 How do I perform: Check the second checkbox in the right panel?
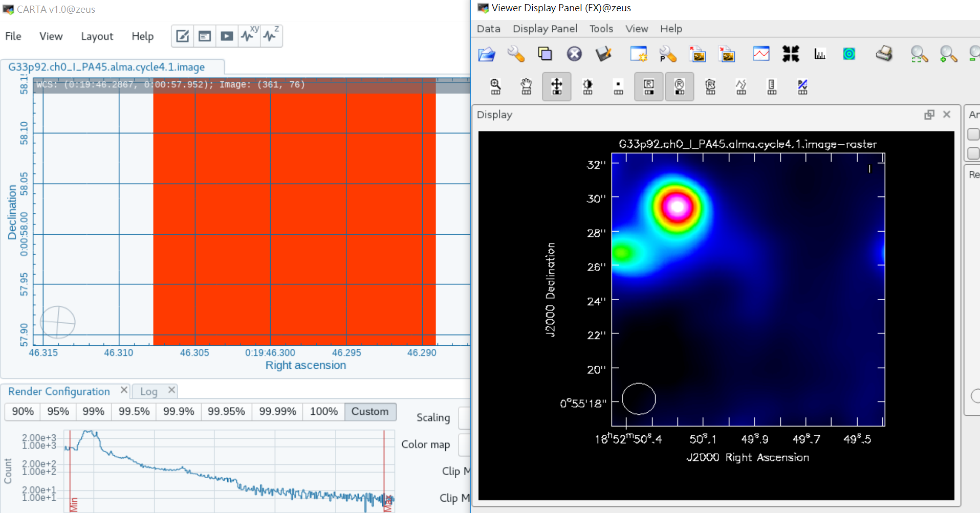[x=973, y=153]
